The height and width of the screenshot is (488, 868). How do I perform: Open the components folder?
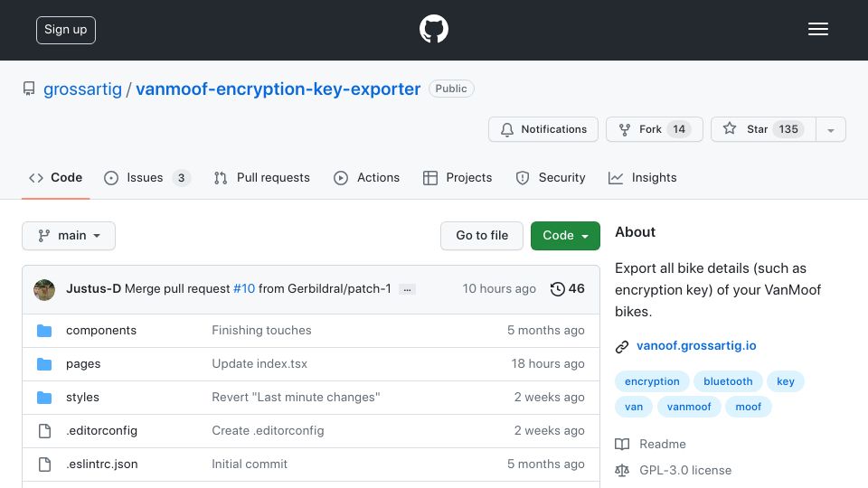tap(100, 331)
